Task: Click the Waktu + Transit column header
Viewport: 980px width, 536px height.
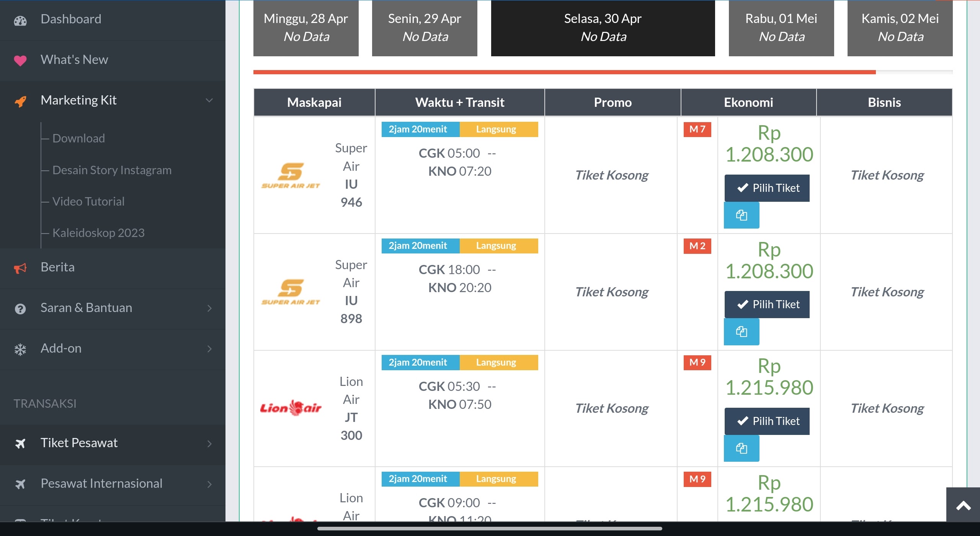Action: point(460,102)
